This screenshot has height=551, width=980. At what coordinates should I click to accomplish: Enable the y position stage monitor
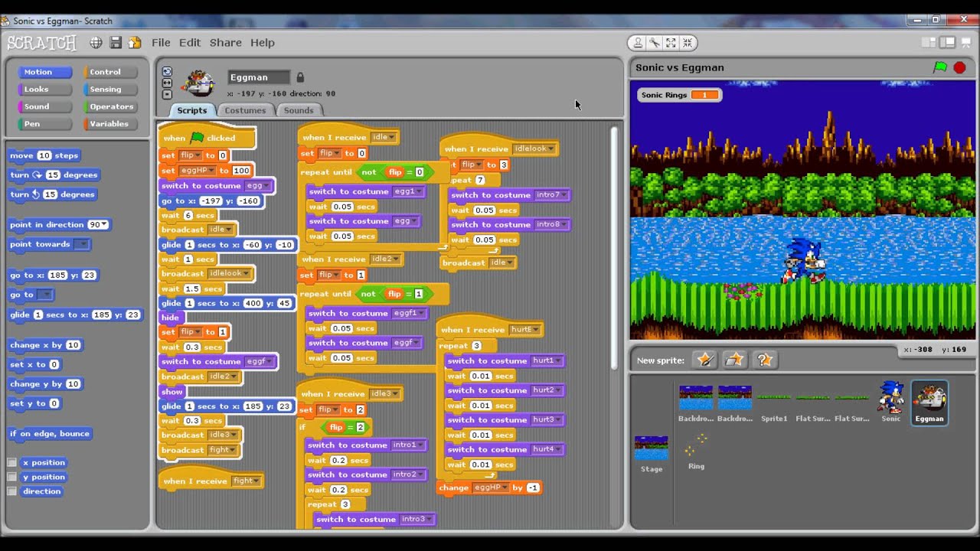click(11, 477)
